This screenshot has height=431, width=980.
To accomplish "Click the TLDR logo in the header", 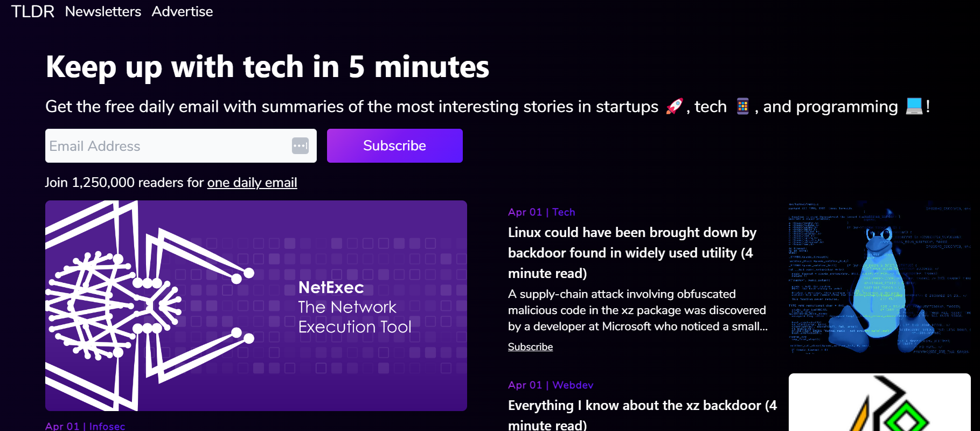I will [32, 11].
